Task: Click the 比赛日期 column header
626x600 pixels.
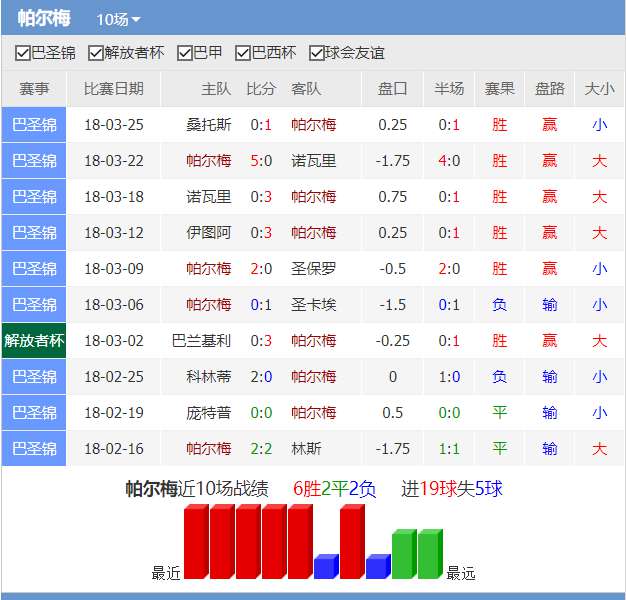Action: pyautogui.click(x=113, y=89)
